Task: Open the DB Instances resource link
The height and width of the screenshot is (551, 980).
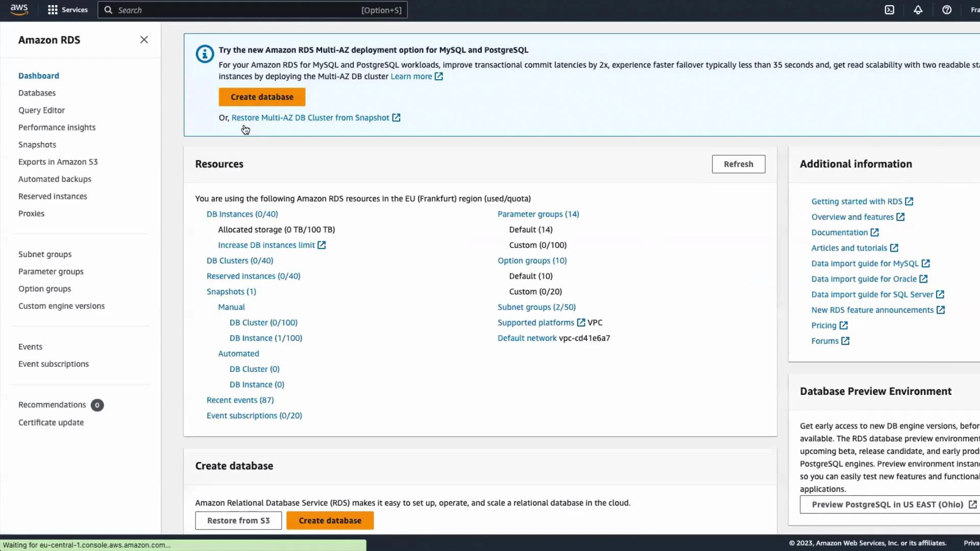Action: click(242, 214)
